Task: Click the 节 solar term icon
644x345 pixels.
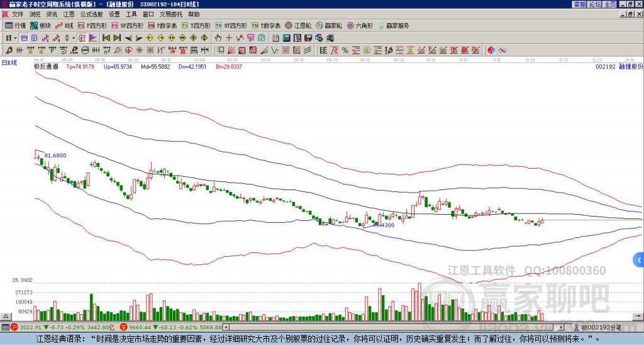Action: pos(250,38)
